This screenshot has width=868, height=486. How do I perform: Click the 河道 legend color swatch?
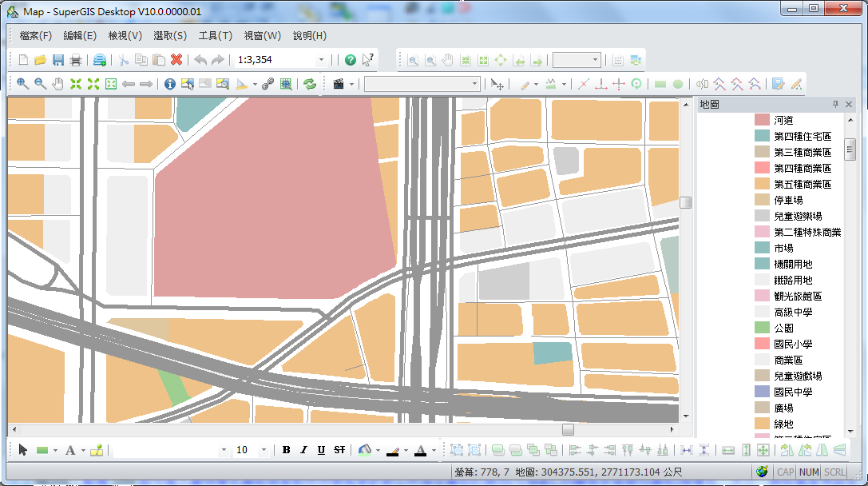click(763, 120)
